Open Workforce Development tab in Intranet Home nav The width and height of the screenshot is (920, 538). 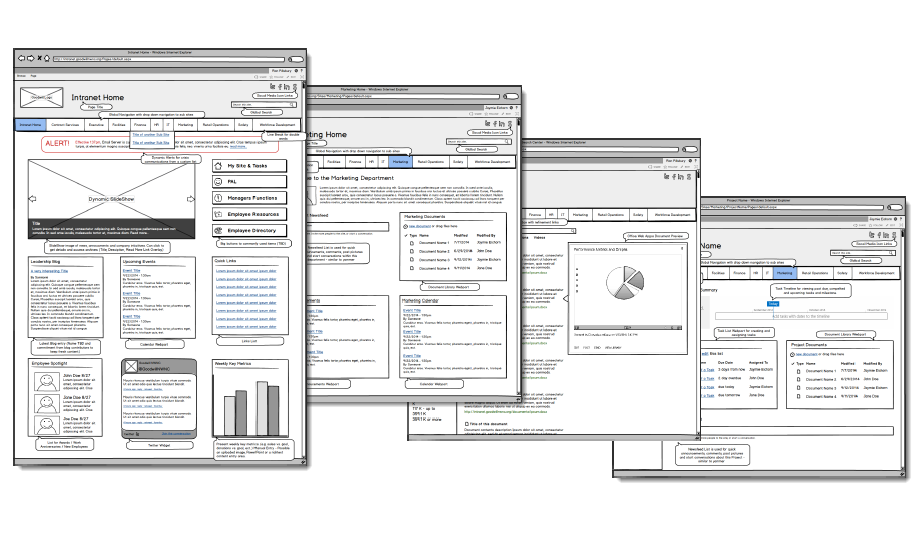(277, 124)
